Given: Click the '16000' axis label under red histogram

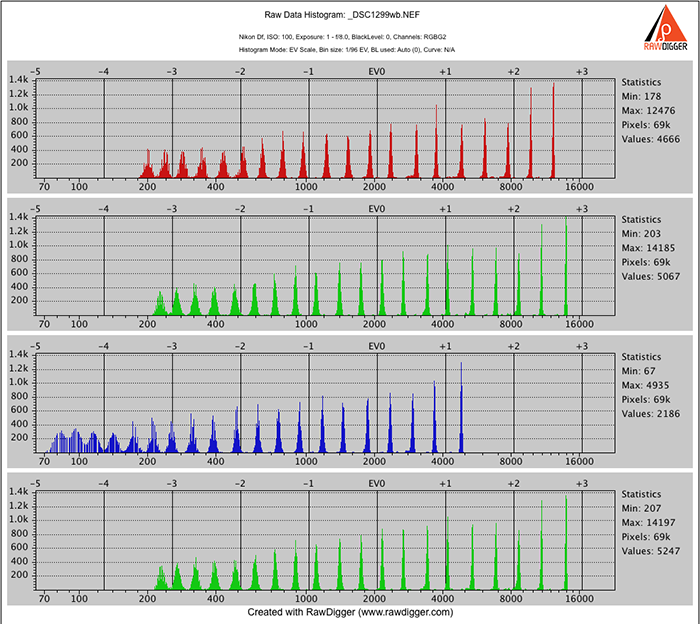Looking at the screenshot, I should 579,187.
